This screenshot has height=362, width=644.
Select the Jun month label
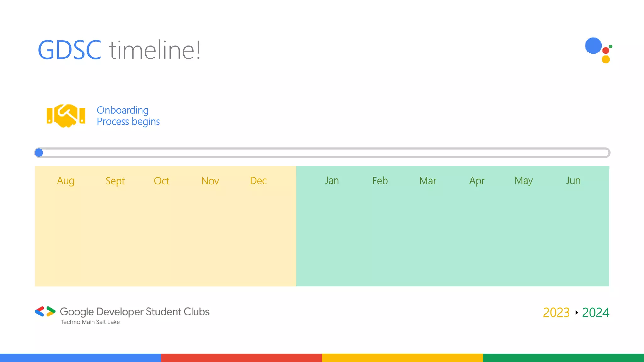[x=573, y=181]
